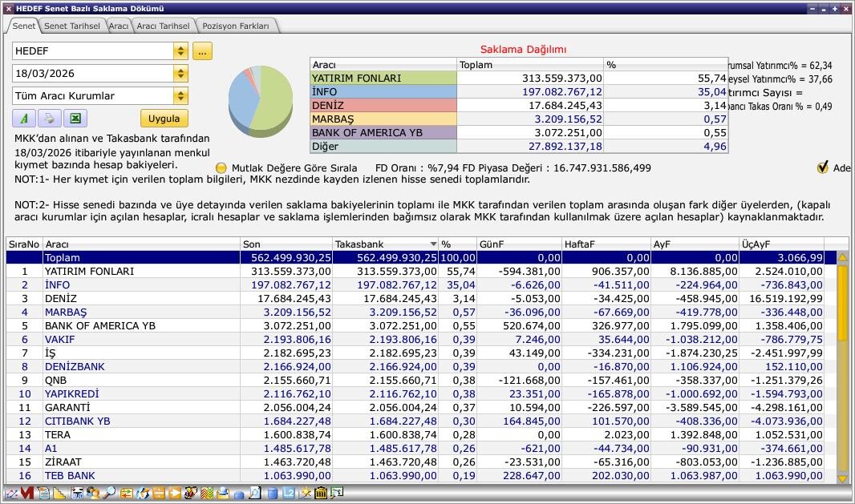This screenshot has height=504, width=855.
Task: Click the L2 icon in bottom toolbar
Action: (289, 494)
